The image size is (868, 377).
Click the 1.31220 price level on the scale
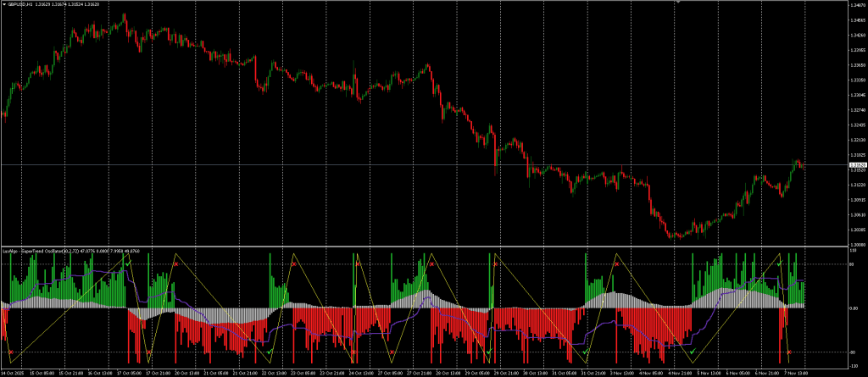(856, 185)
